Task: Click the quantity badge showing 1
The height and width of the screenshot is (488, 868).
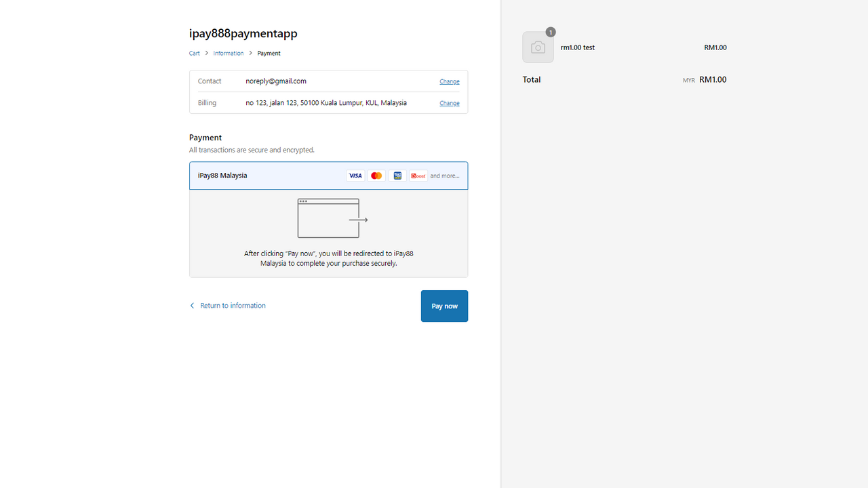Action: [551, 32]
